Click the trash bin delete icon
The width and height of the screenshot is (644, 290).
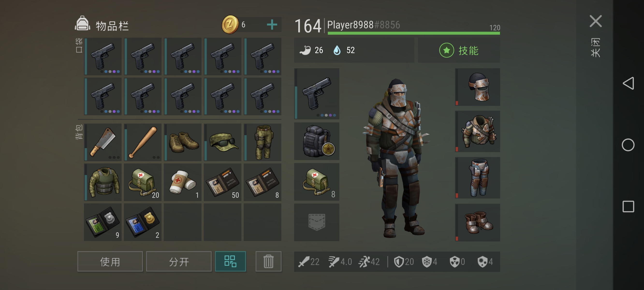pyautogui.click(x=269, y=261)
